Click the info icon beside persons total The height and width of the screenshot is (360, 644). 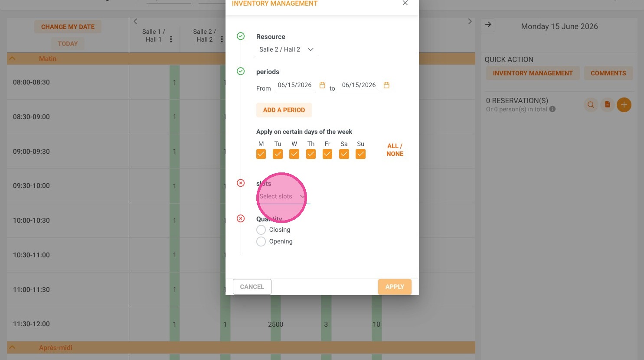[552, 109]
